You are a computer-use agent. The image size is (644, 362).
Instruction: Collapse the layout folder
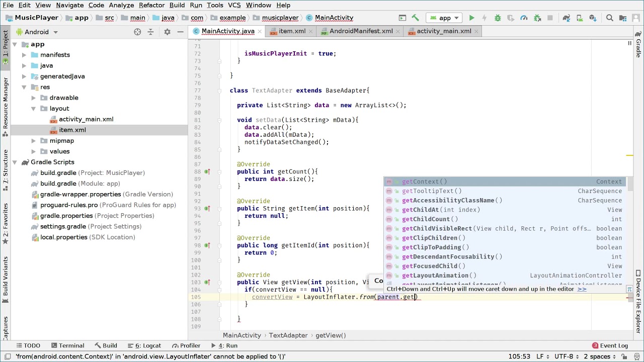33,109
